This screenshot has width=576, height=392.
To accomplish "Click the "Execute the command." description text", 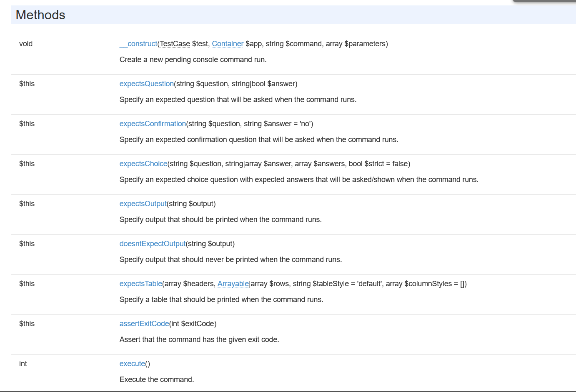I will pos(157,380).
